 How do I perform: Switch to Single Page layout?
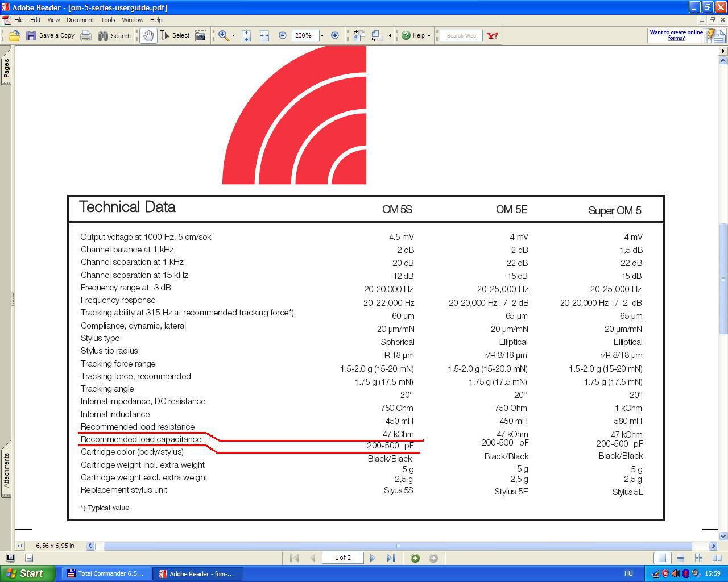[x=662, y=558]
